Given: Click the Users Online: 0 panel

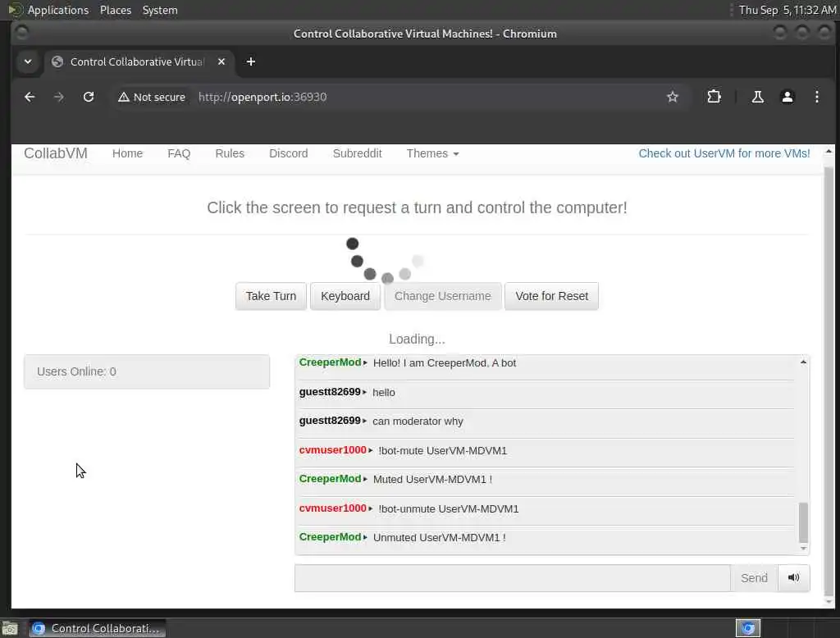Looking at the screenshot, I should pyautogui.click(x=147, y=371).
